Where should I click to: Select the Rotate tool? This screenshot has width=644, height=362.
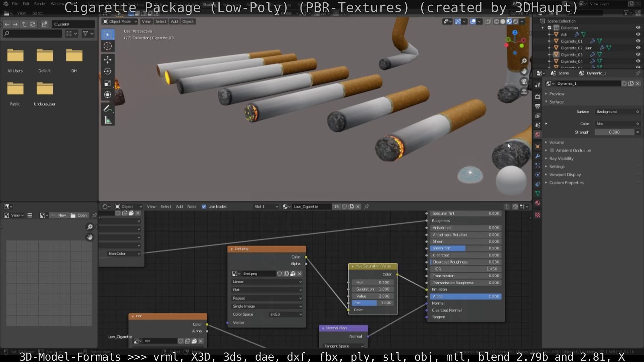pyautogui.click(x=108, y=71)
